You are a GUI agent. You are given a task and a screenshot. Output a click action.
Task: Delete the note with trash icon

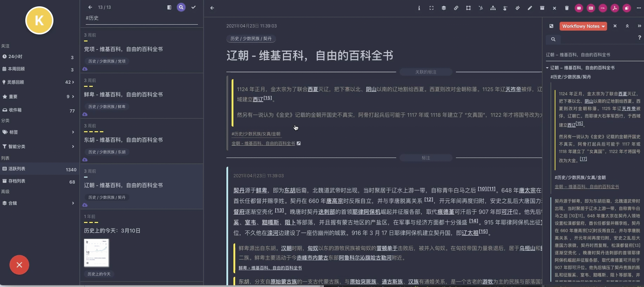point(567,8)
